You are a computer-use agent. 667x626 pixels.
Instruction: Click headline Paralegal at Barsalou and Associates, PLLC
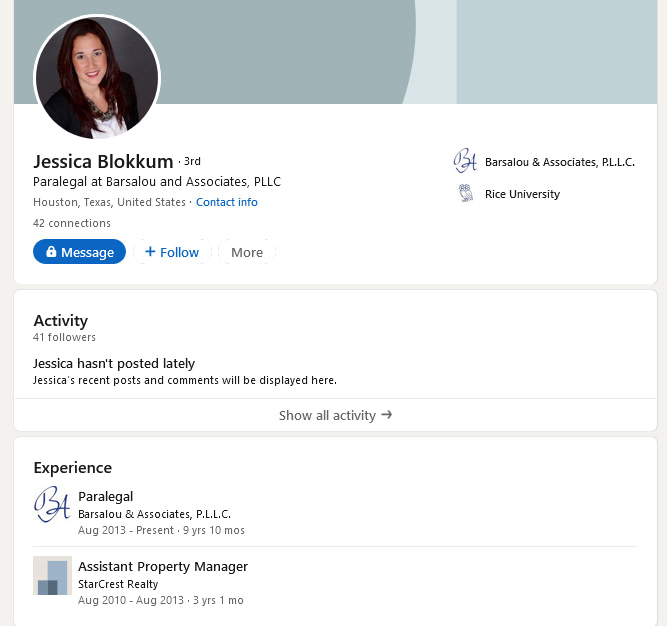(157, 182)
